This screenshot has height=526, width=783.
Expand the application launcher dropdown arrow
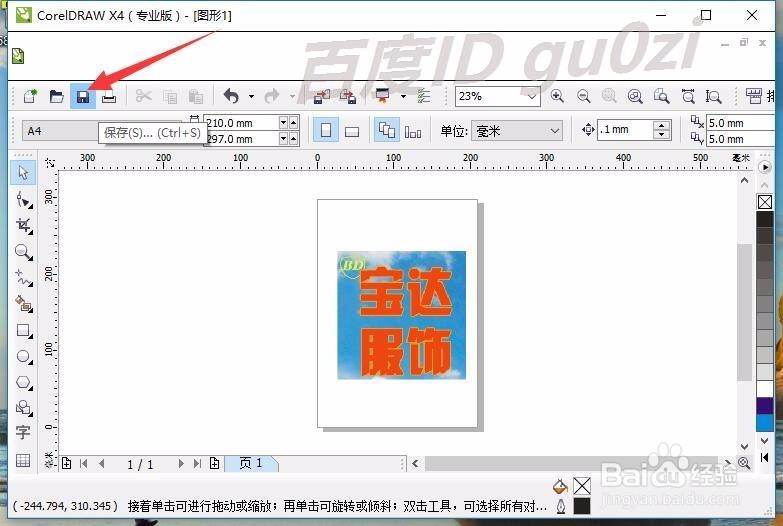point(403,96)
